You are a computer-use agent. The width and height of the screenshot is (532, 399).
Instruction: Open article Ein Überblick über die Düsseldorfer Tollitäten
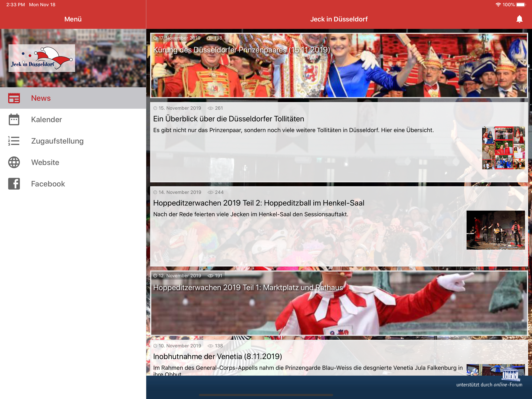pyautogui.click(x=339, y=142)
